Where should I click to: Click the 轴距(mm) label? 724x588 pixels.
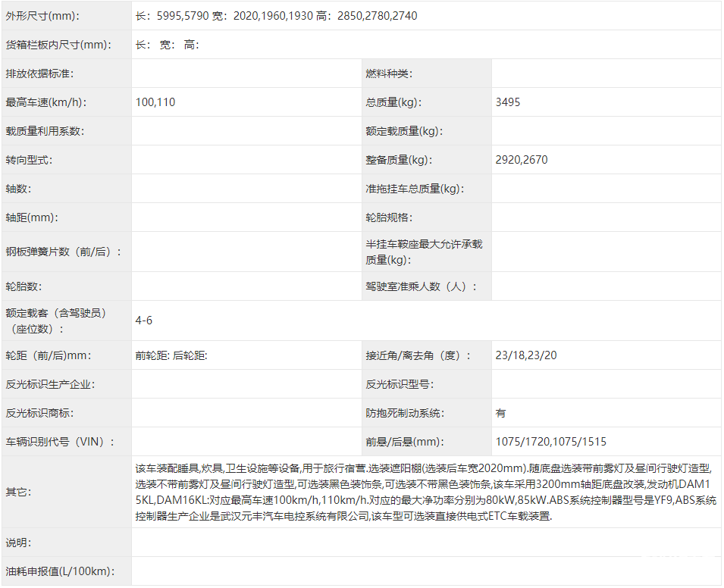pos(32,217)
